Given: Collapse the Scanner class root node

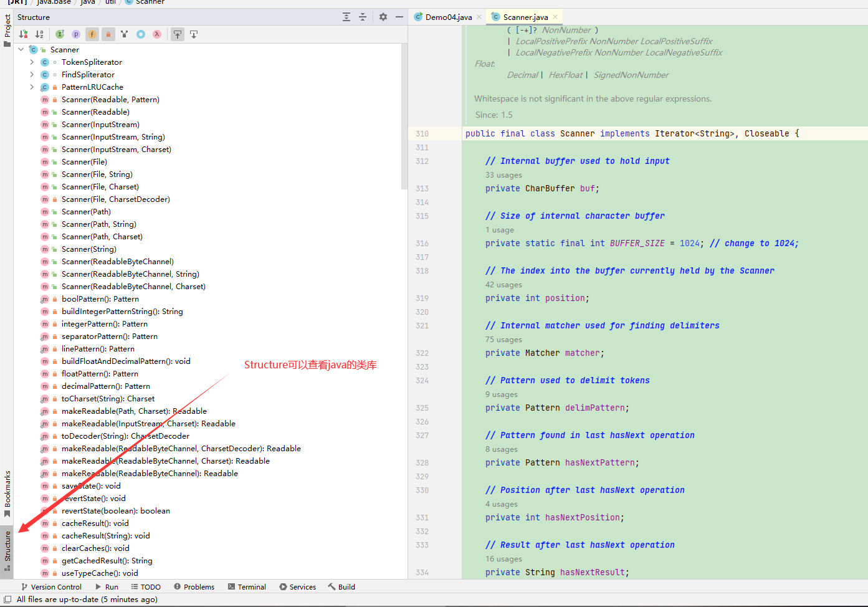Looking at the screenshot, I should pos(21,49).
